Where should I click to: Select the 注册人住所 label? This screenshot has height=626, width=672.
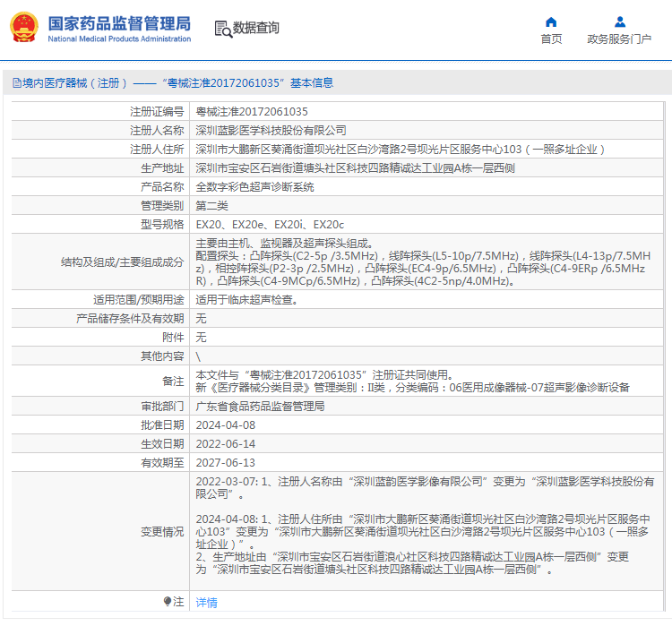point(157,149)
